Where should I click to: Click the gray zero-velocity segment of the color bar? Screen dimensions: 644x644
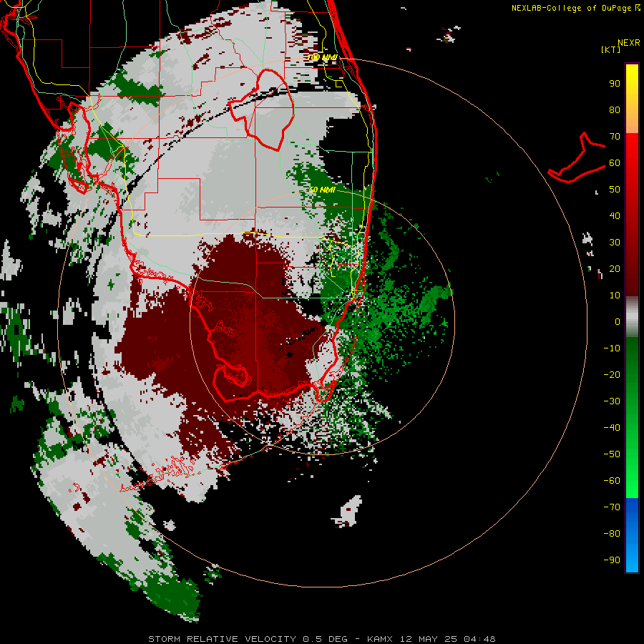632,317
